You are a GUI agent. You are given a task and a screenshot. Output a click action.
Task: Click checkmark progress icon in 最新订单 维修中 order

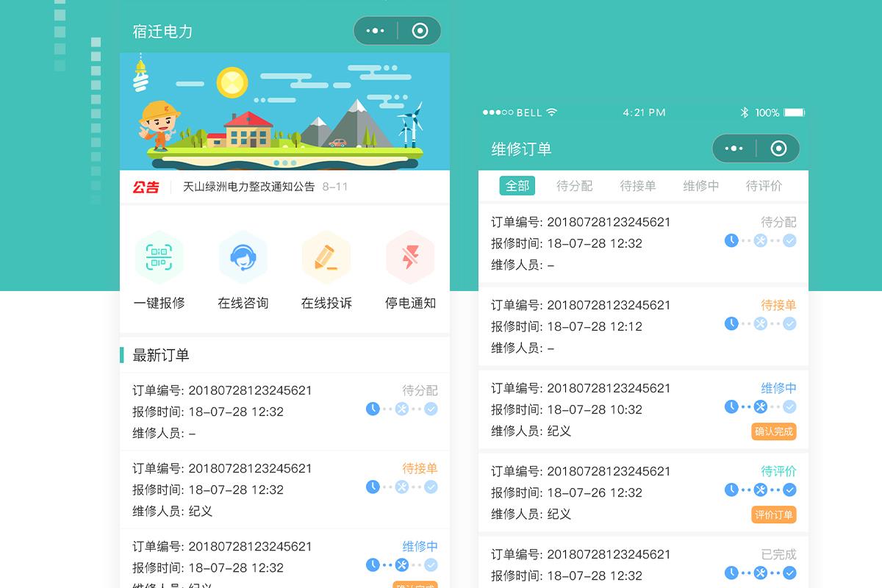(x=431, y=564)
